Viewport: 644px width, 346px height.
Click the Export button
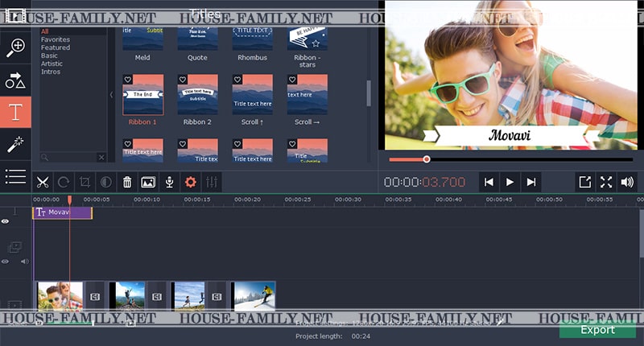(x=597, y=330)
